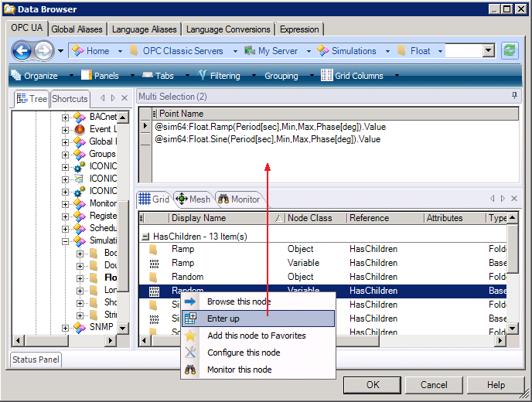The height and width of the screenshot is (402, 532).
Task: Open the Filtering funnel tool
Action: pos(203,76)
